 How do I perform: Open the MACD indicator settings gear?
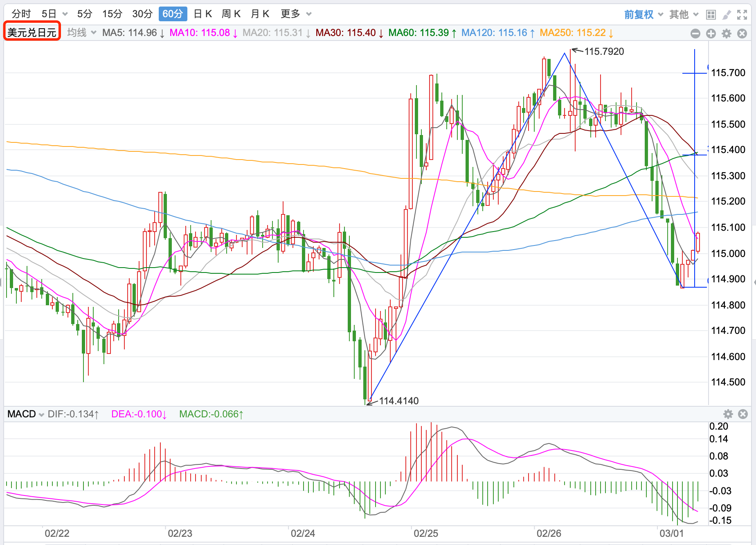point(728,414)
